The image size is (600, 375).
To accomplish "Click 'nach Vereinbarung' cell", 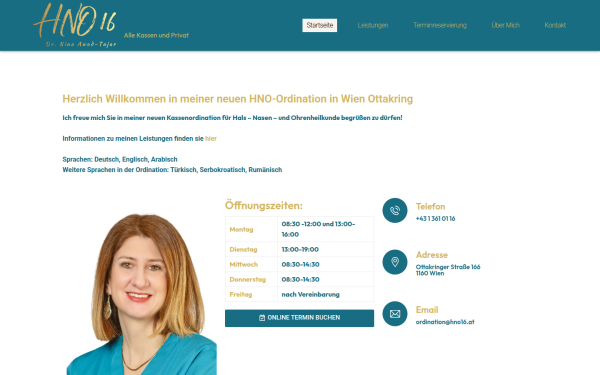I will 326,295.
